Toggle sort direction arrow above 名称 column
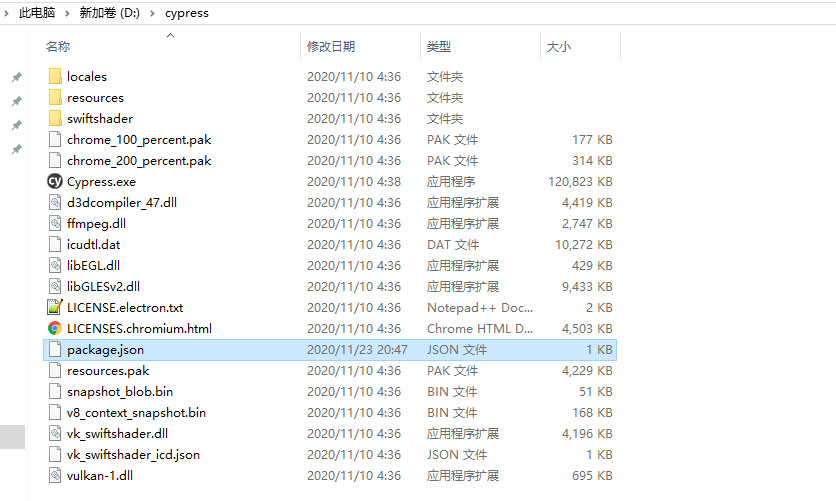Image resolution: width=836 pixels, height=501 pixels. (171, 35)
